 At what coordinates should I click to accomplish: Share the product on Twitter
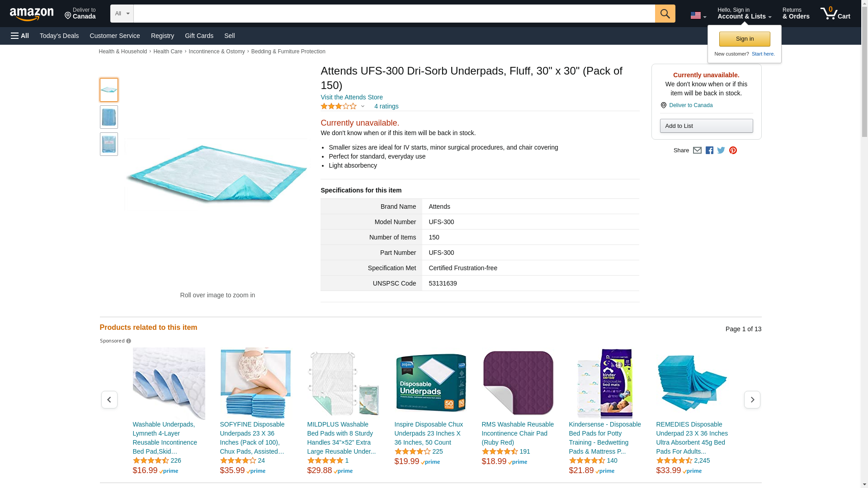[x=721, y=150]
